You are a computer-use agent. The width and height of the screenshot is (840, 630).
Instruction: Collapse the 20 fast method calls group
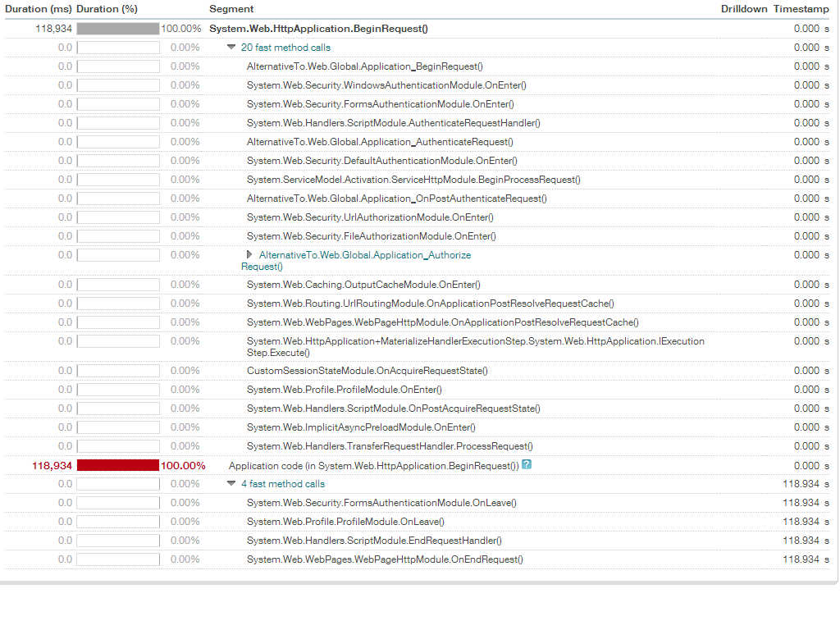(231, 47)
